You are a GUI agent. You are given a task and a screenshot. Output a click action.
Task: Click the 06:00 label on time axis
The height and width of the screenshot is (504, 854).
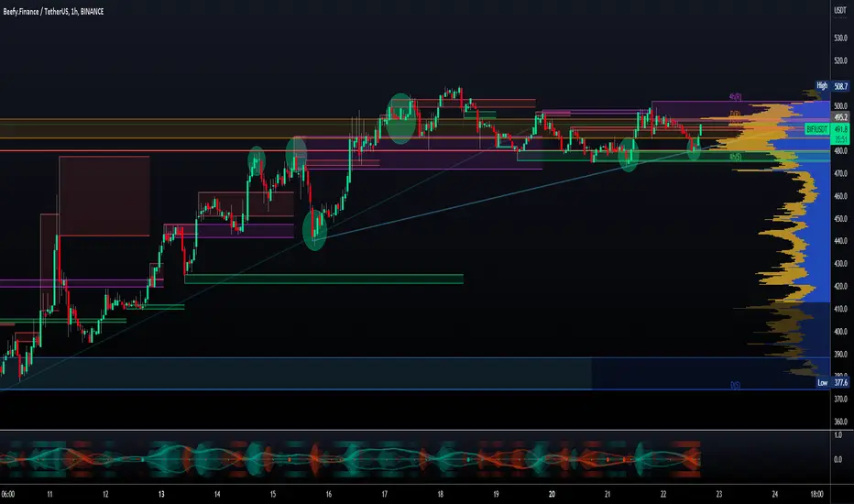pyautogui.click(x=8, y=494)
